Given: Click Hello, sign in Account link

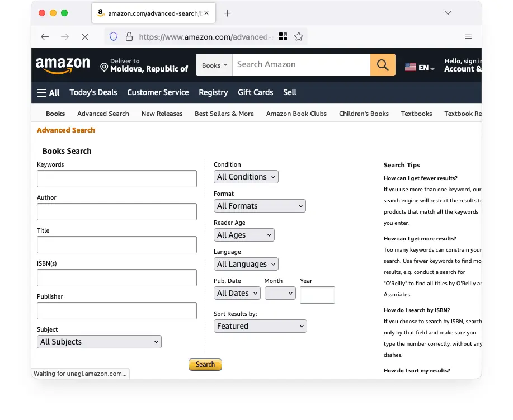Looking at the screenshot, I should click(x=463, y=65).
